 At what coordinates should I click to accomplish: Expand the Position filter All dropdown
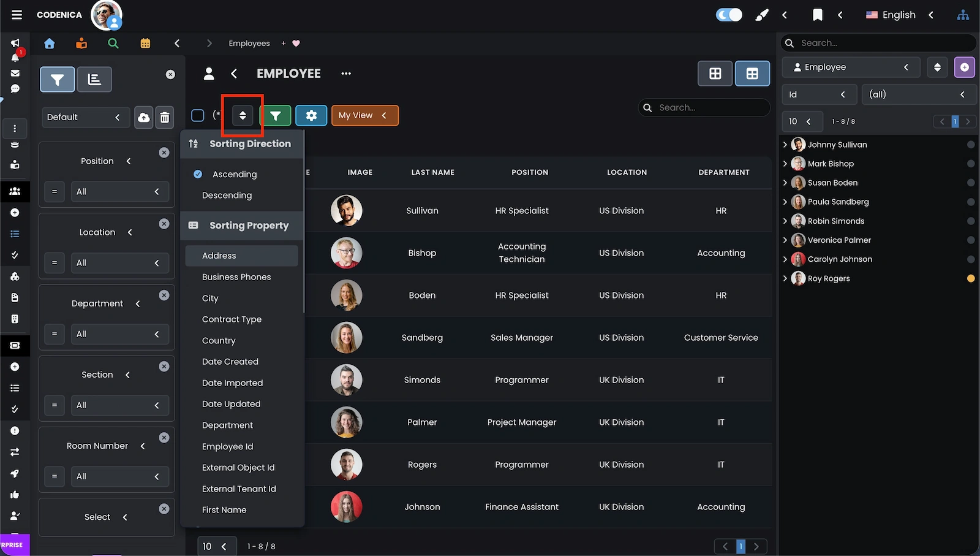click(120, 191)
